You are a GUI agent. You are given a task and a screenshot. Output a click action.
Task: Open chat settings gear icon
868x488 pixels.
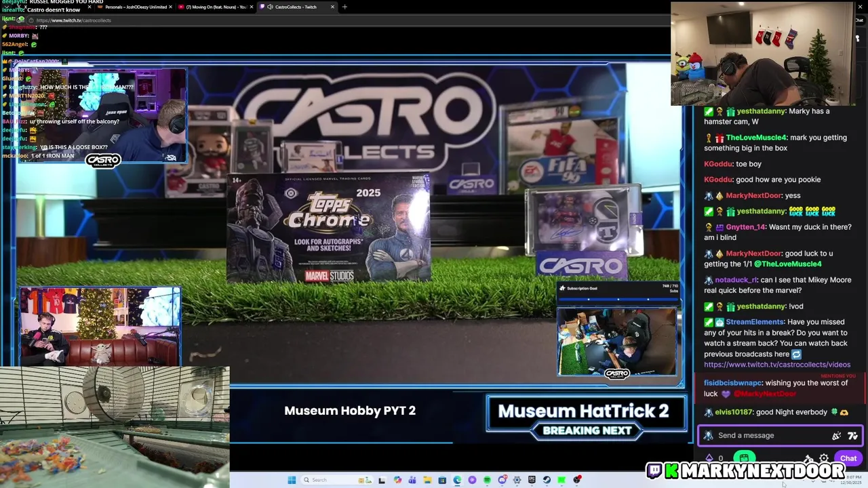824,458
